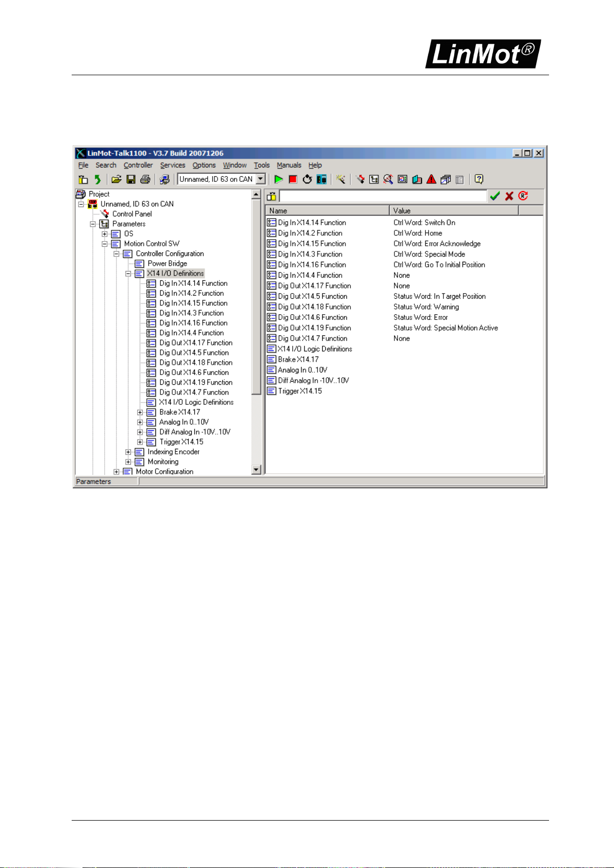Select X14 I/O Logic Definitions tree item
This screenshot has width=614, height=868.
pyautogui.click(x=196, y=402)
